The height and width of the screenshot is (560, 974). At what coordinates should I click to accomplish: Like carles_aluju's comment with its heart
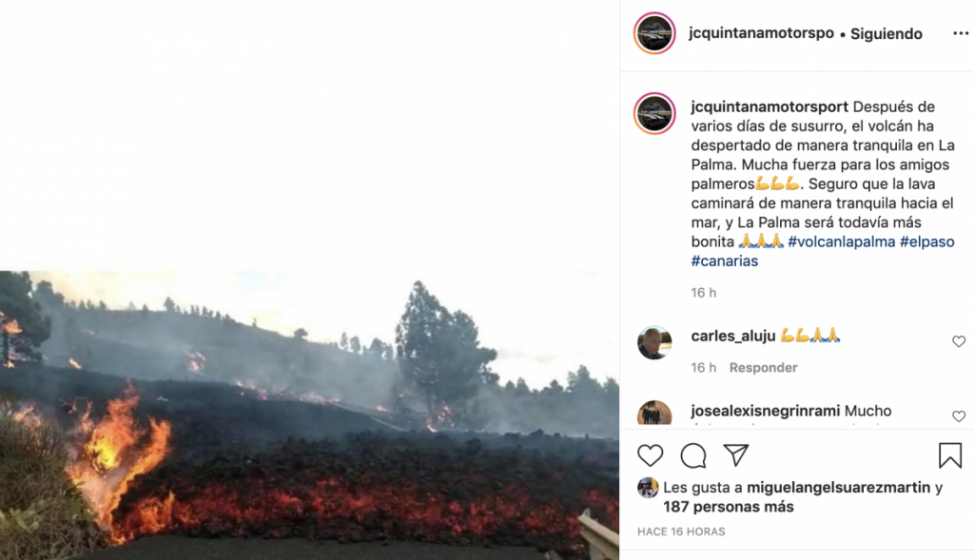(959, 341)
